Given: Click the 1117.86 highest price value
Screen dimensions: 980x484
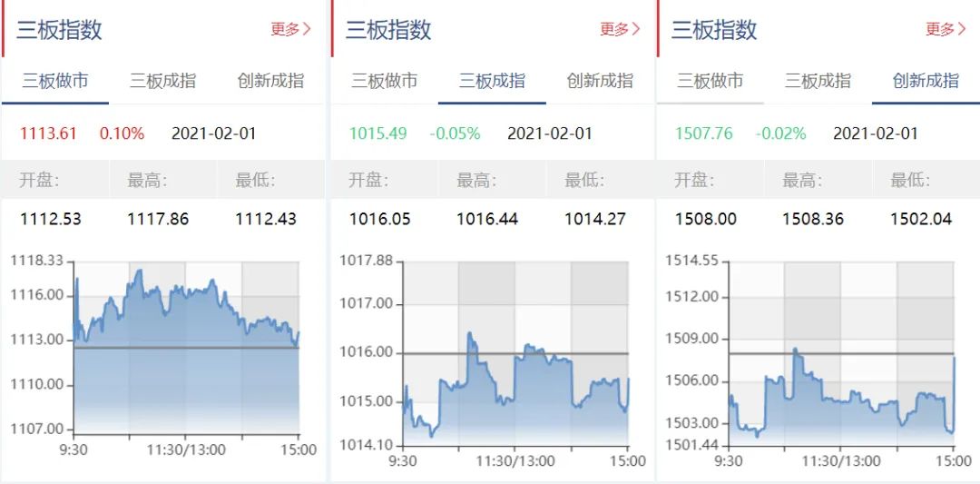Looking at the screenshot, I should tap(158, 220).
